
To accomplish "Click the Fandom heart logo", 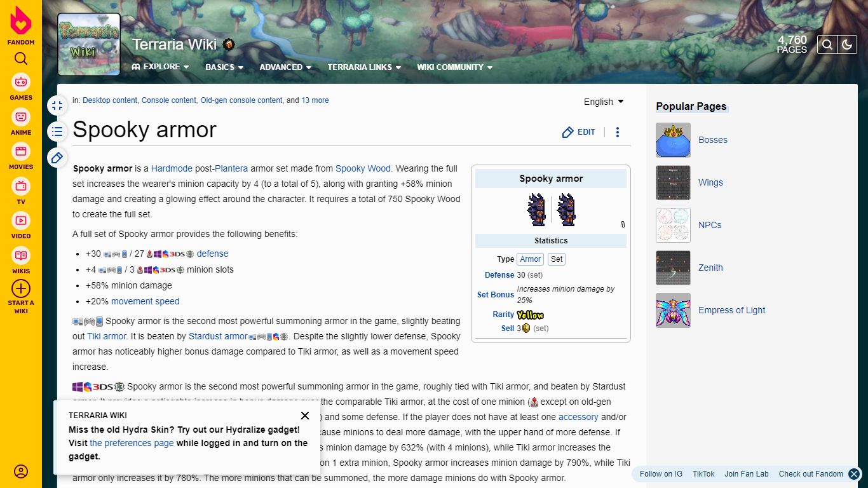I will pos(21,21).
